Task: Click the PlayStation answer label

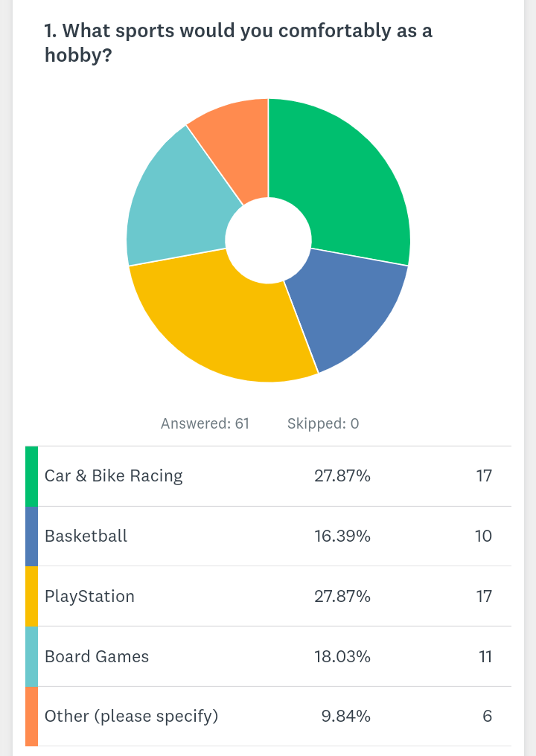Action: click(x=89, y=597)
